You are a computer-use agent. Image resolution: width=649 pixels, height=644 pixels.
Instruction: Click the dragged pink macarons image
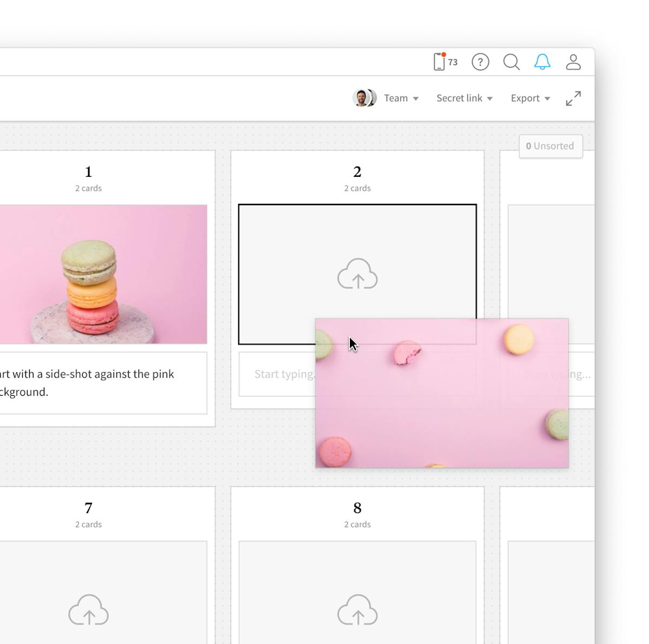click(441, 394)
